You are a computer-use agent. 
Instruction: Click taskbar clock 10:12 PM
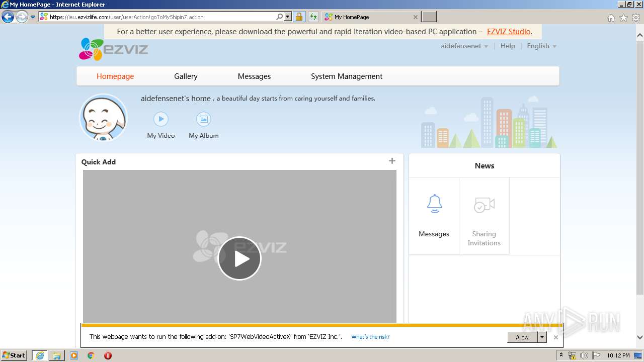[x=618, y=355]
